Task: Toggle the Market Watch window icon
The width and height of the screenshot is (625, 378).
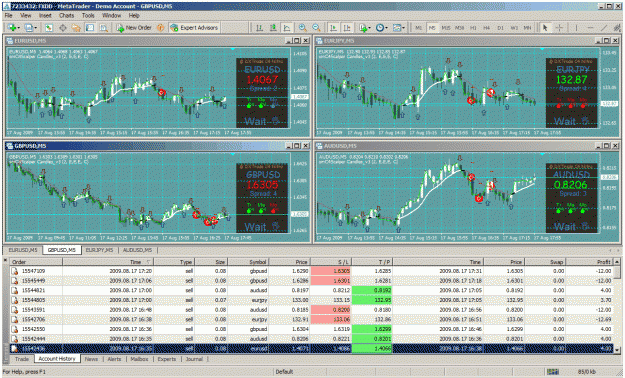Action: (49, 28)
